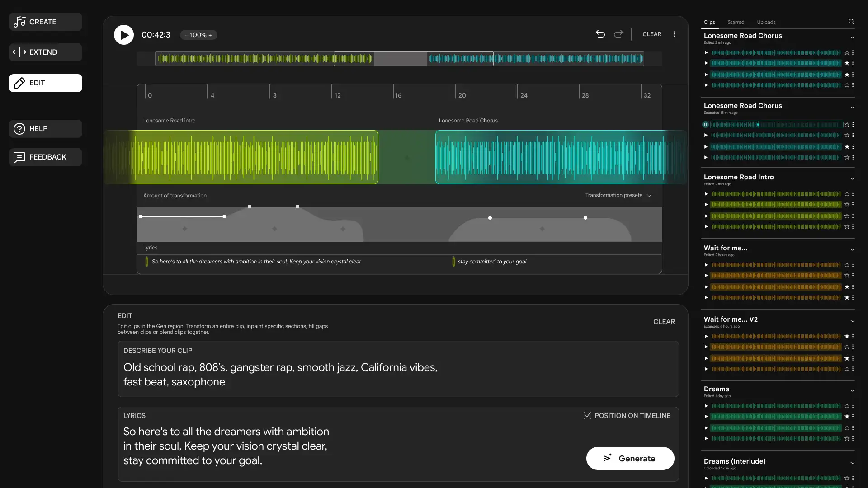Unstar second clip of top Lonesome Road Chorus
The image size is (868, 488).
coord(847,63)
